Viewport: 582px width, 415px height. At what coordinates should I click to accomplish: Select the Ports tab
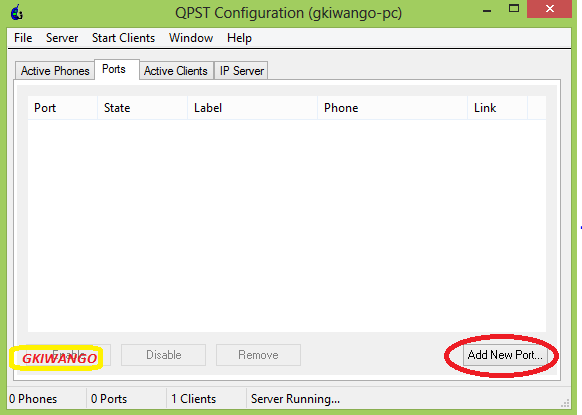(x=114, y=69)
